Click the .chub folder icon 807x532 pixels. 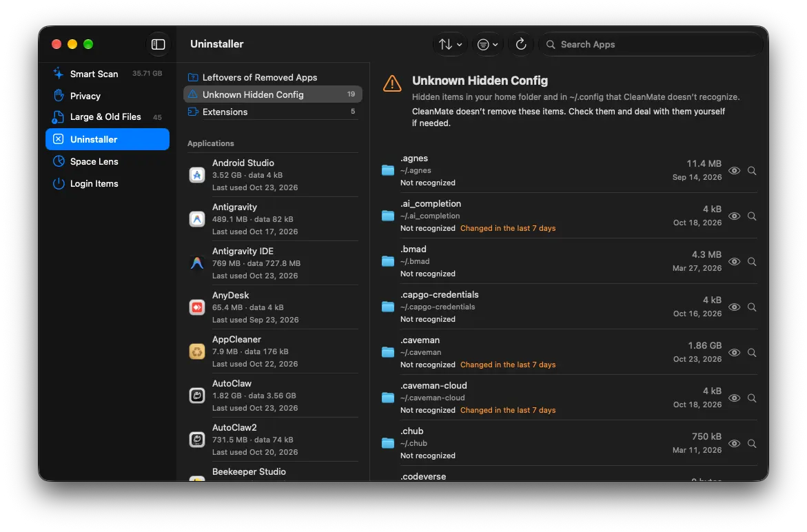[388, 444]
